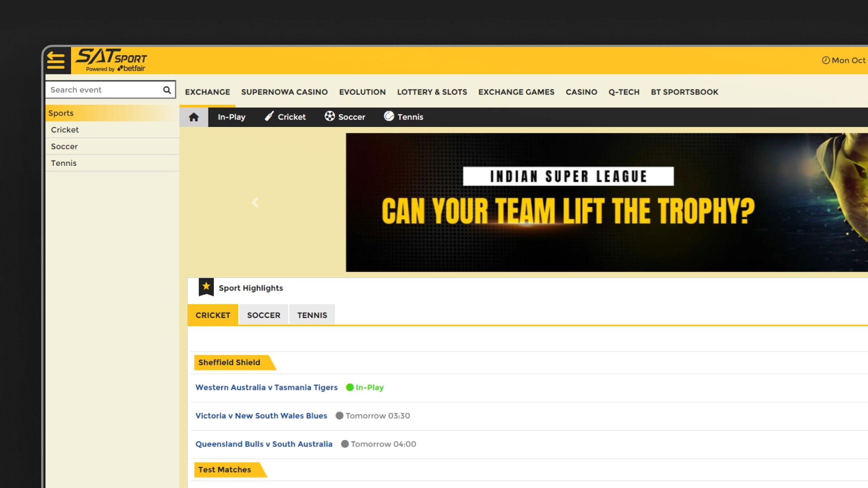This screenshot has height=488, width=868.
Task: Select CRICKET highlights tab
Action: coord(213,315)
